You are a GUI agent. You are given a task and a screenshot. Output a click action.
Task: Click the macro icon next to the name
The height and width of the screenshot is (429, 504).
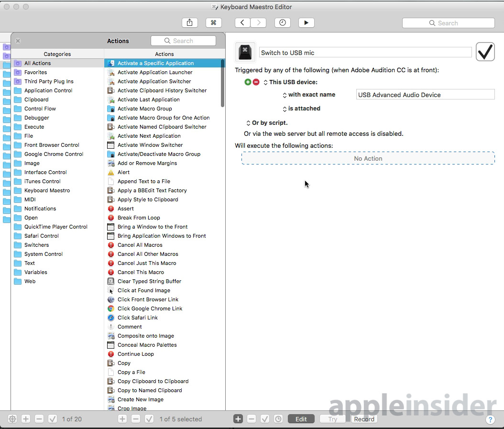[245, 52]
